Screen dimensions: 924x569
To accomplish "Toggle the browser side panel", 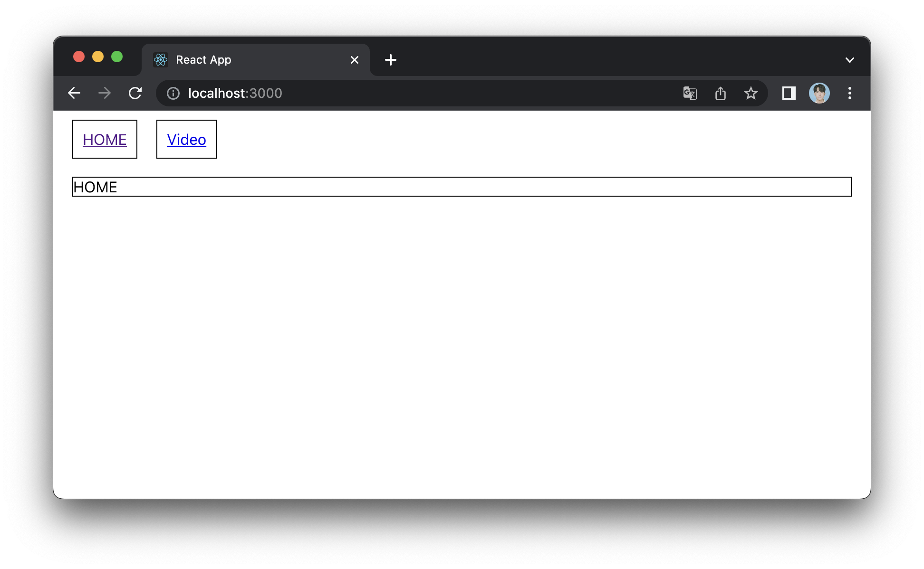I will coord(789,93).
